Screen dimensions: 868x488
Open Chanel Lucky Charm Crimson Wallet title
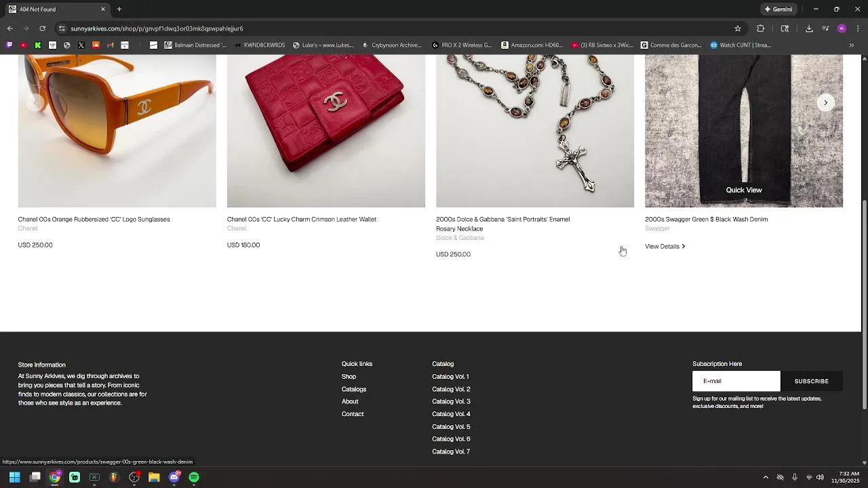point(302,220)
